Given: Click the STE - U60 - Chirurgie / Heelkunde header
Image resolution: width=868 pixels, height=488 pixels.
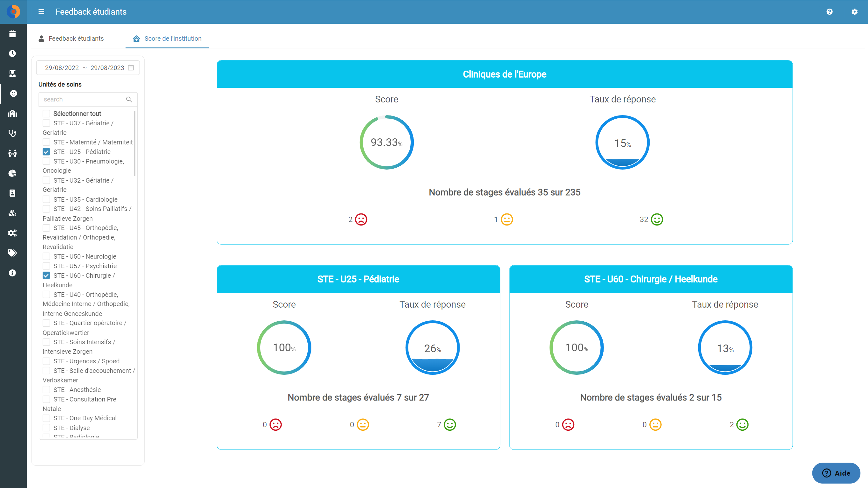Looking at the screenshot, I should click(x=651, y=279).
